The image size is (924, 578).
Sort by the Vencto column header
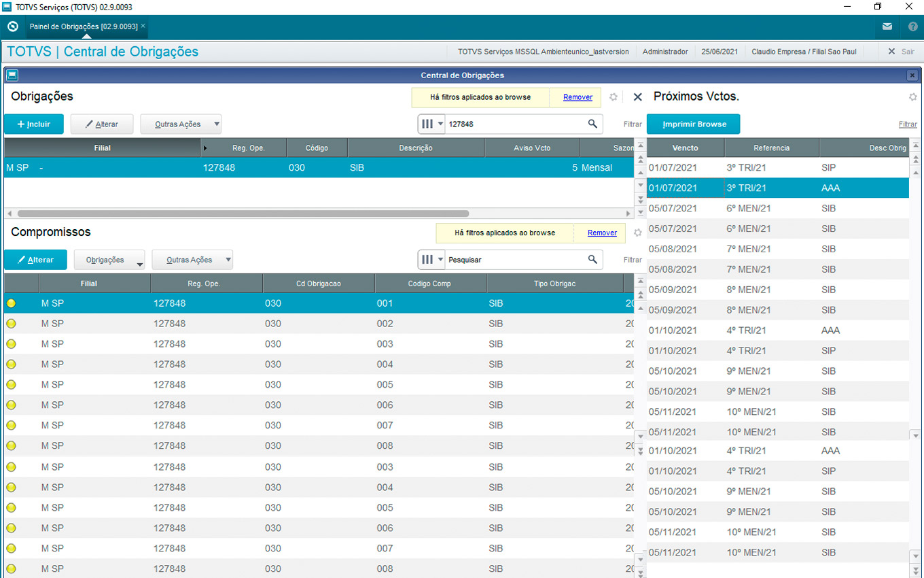(685, 148)
